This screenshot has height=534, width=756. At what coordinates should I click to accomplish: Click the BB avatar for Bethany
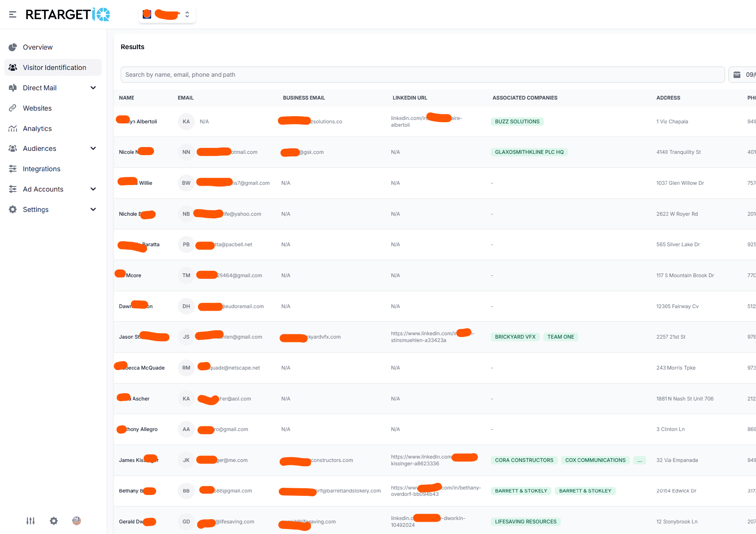pos(186,491)
